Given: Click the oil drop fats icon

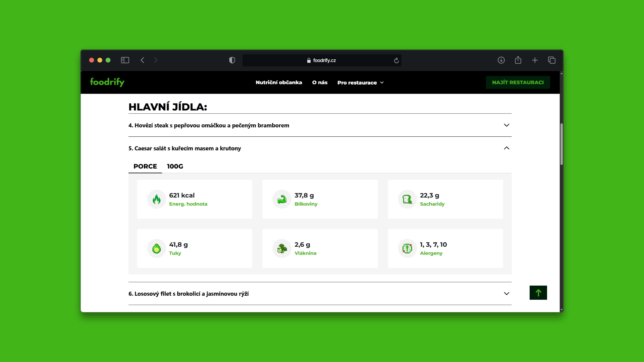Looking at the screenshot, I should pyautogui.click(x=156, y=249).
